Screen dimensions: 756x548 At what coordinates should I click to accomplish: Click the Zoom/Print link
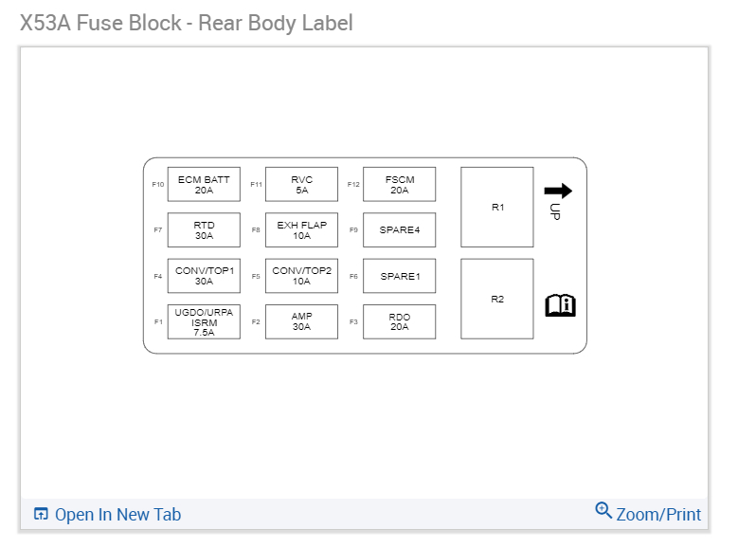point(658,515)
